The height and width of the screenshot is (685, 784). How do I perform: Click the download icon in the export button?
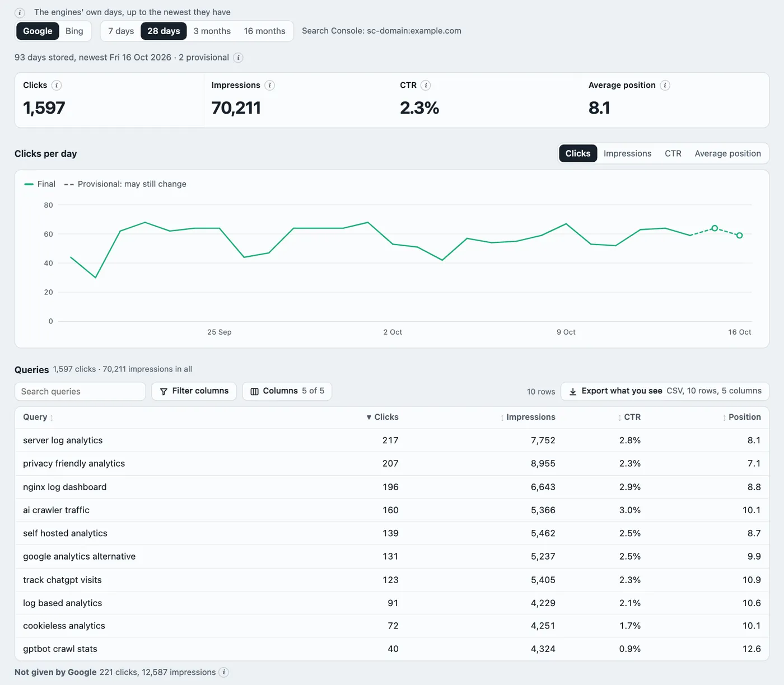coord(573,391)
